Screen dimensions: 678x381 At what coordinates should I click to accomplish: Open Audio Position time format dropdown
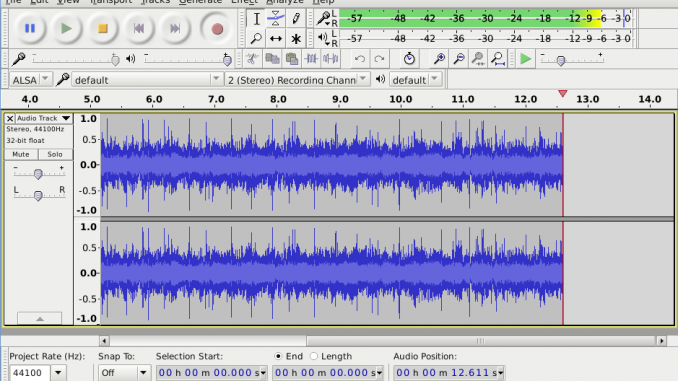[x=500, y=373]
